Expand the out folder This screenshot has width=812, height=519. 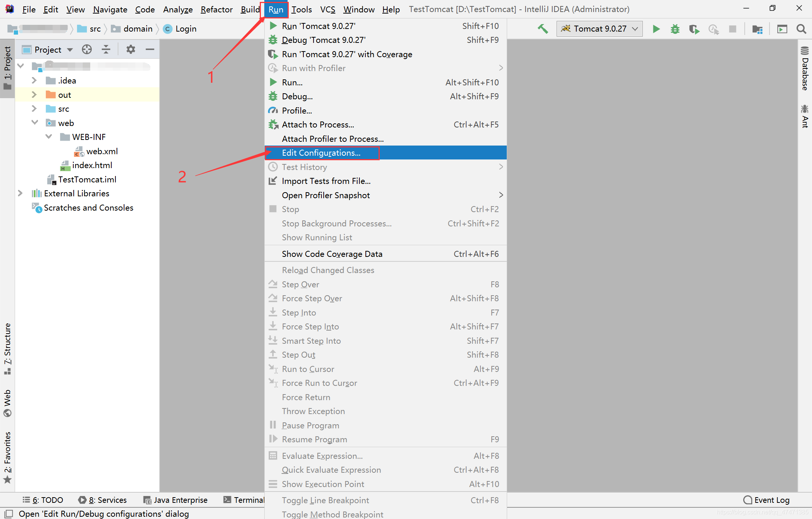point(34,95)
